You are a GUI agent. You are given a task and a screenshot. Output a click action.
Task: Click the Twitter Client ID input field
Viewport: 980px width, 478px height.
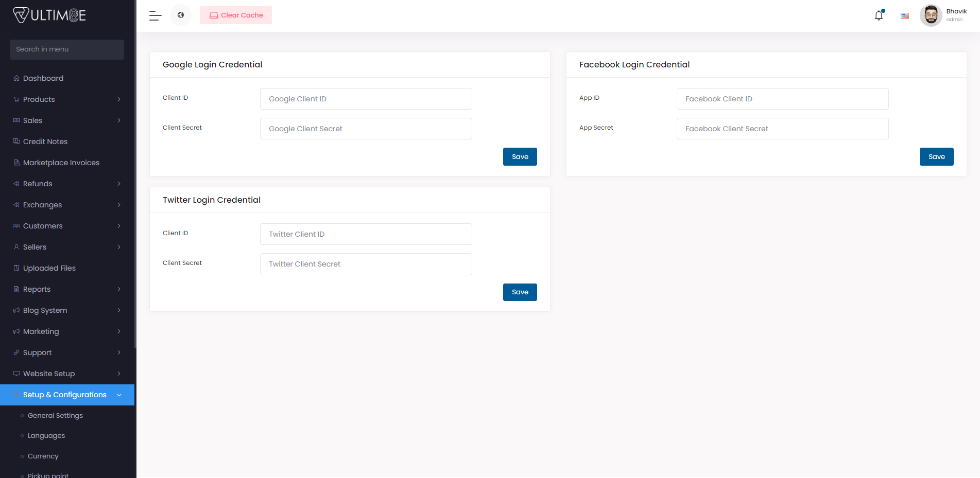(366, 234)
